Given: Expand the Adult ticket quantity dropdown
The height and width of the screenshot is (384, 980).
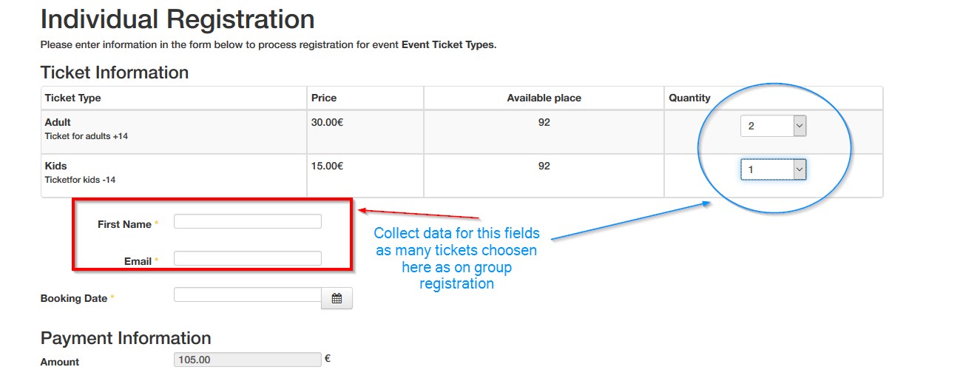Looking at the screenshot, I should tap(773, 126).
